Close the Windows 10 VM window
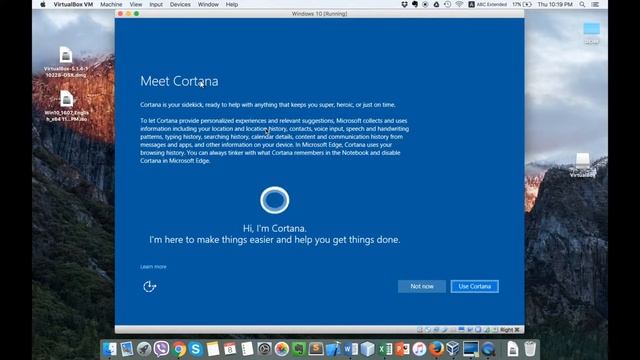 click(120, 13)
